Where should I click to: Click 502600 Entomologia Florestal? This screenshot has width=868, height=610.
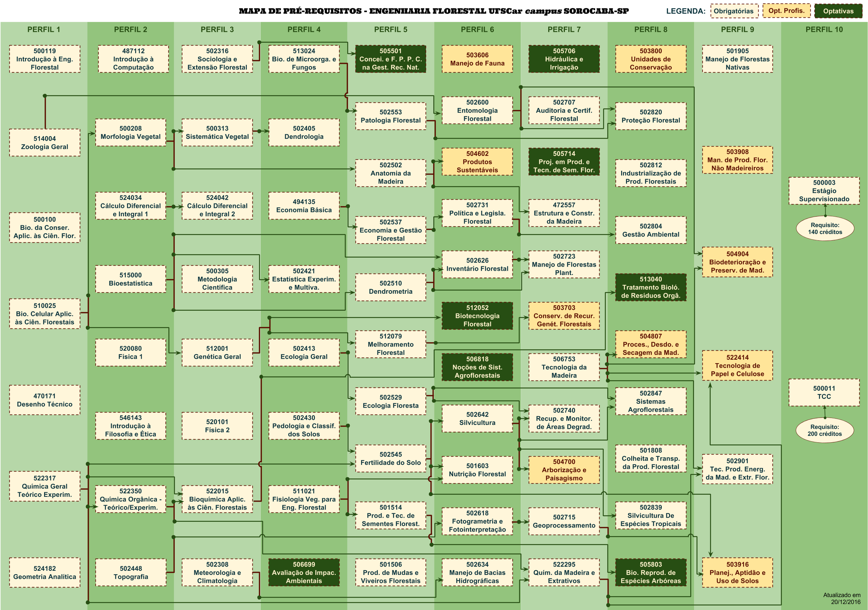pos(477,110)
